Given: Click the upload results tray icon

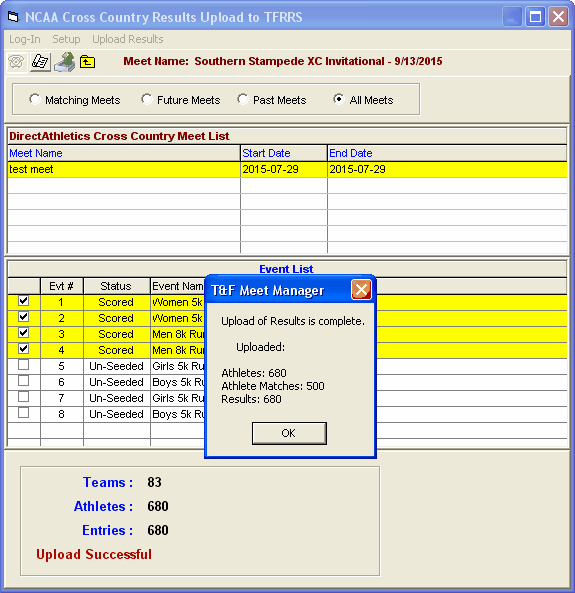Looking at the screenshot, I should [65, 62].
